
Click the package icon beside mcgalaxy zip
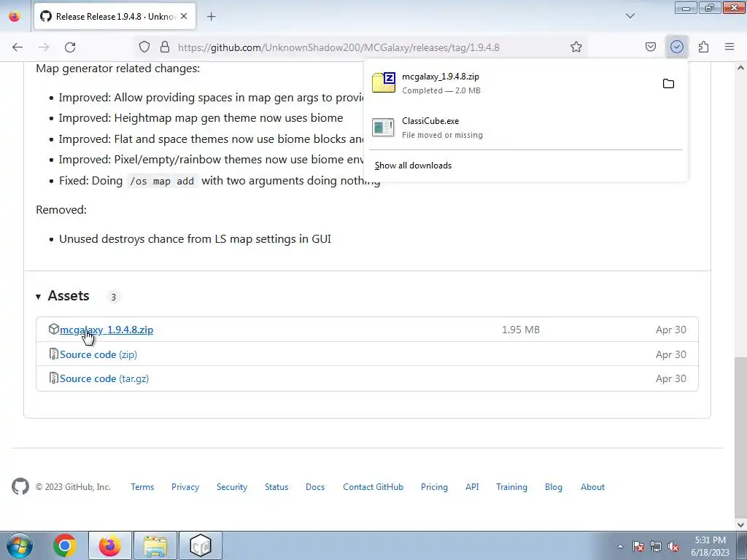(53, 329)
